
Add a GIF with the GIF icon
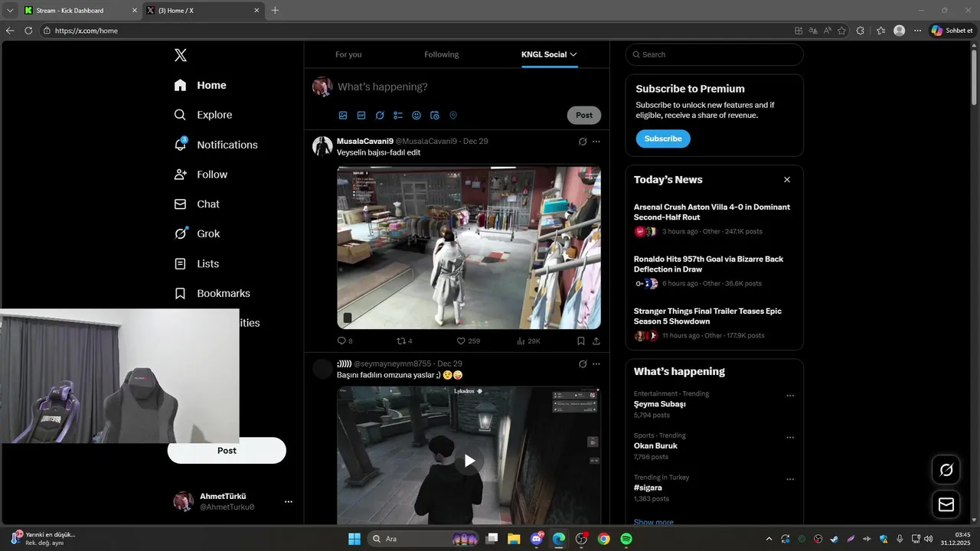(361, 116)
